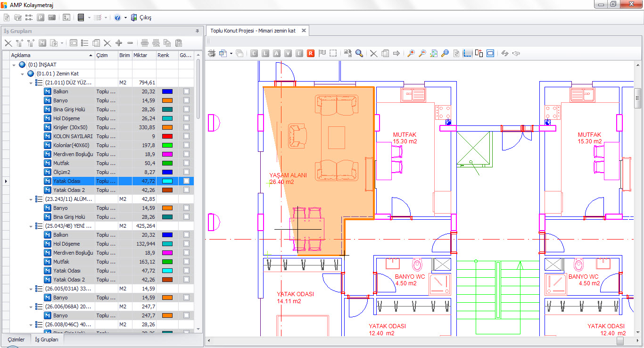Enable the checkbox for Yatak Odası 2
This screenshot has width=644, height=348.
click(x=187, y=190)
